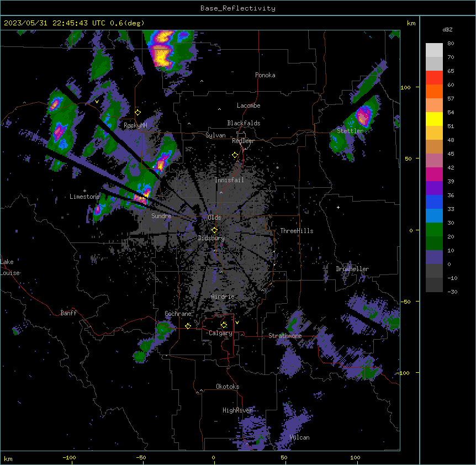476x465 pixels.
Task: Click the Blackfalds city label
Action: click(x=244, y=123)
